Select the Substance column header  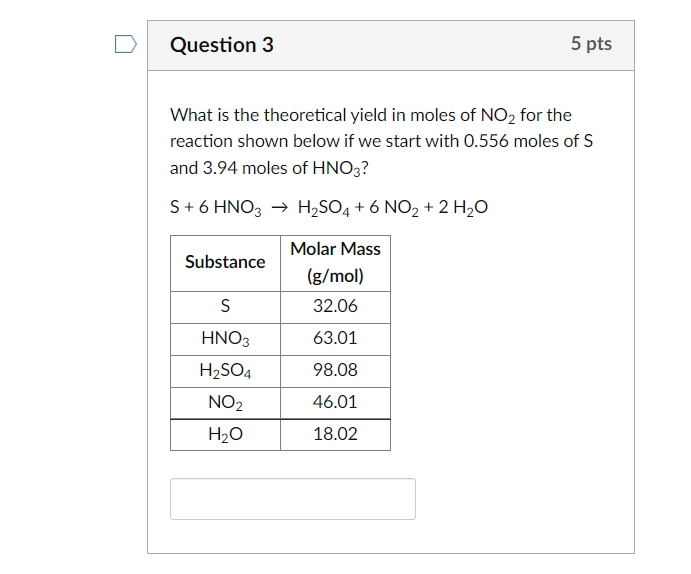pos(225,262)
